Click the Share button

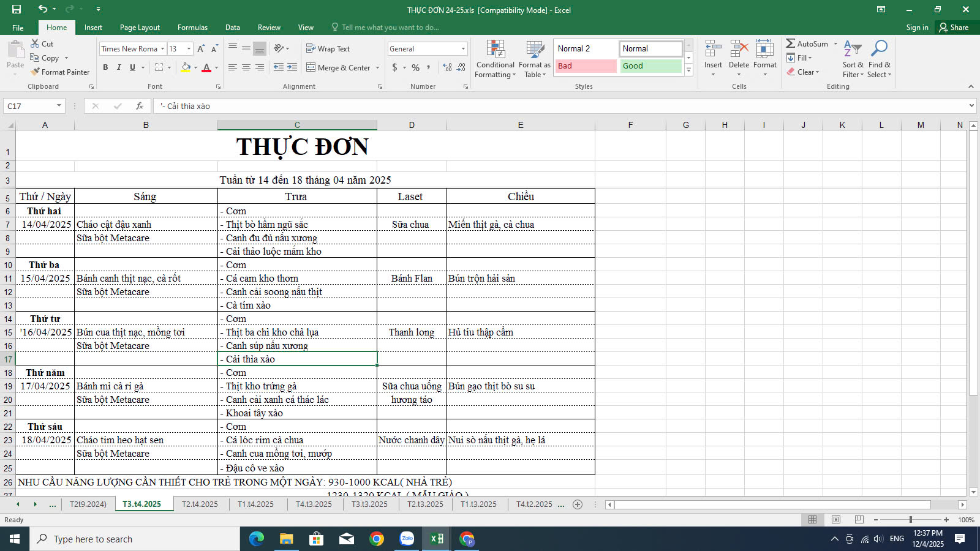[954, 28]
